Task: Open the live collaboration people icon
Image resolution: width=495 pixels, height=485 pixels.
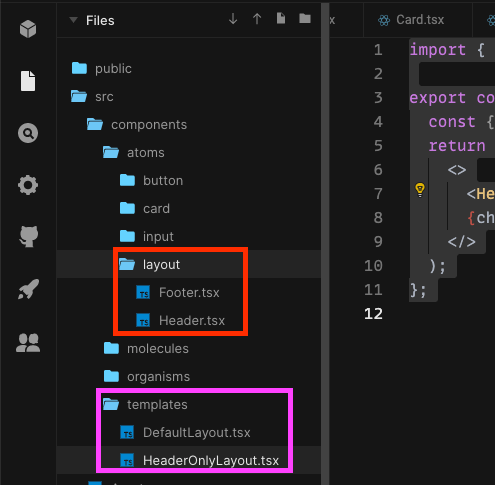Action: [x=28, y=343]
